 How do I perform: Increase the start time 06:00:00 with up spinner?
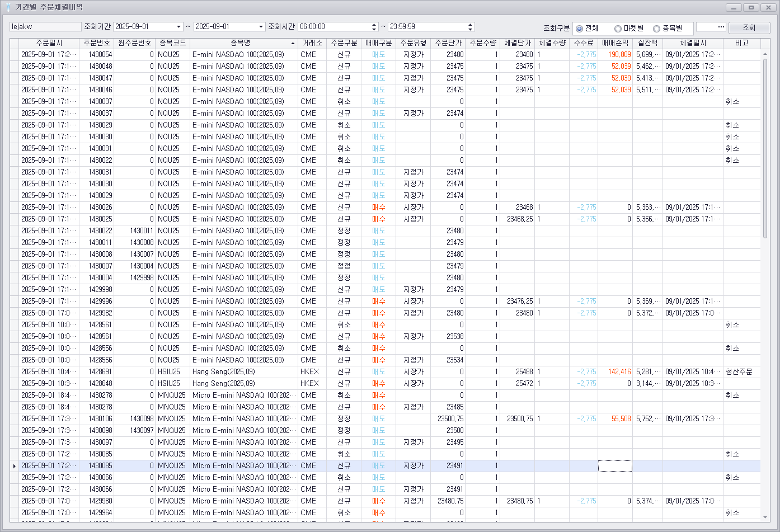374,25
